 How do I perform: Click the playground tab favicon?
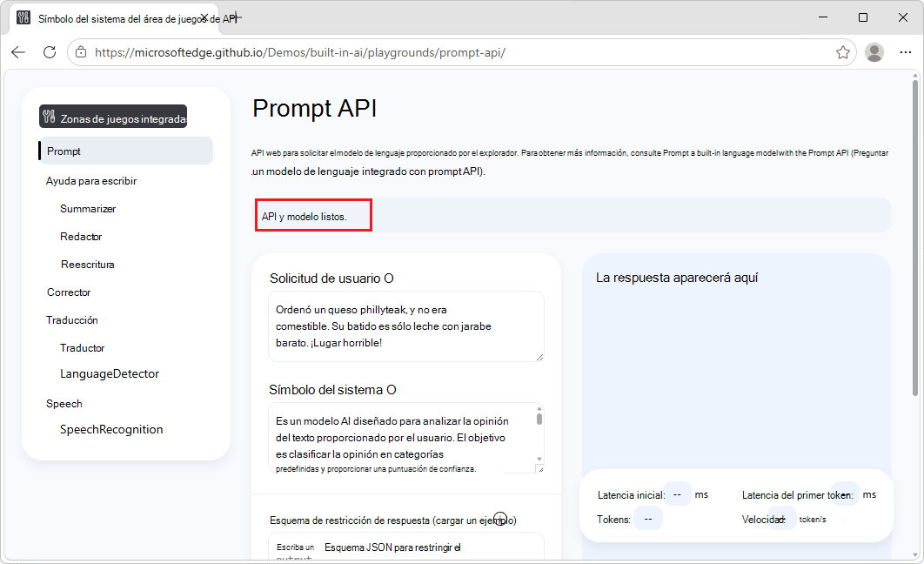23,17
